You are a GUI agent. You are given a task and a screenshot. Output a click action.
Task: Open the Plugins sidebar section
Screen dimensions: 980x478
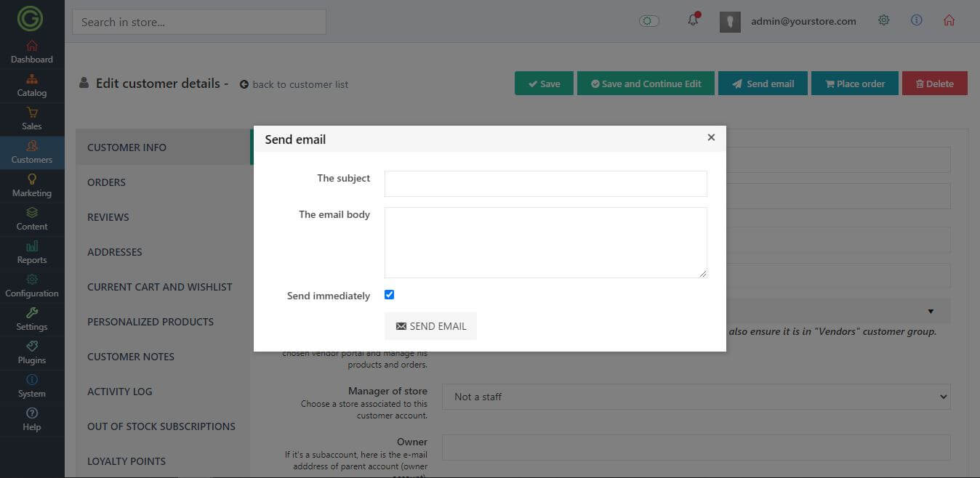coord(32,353)
